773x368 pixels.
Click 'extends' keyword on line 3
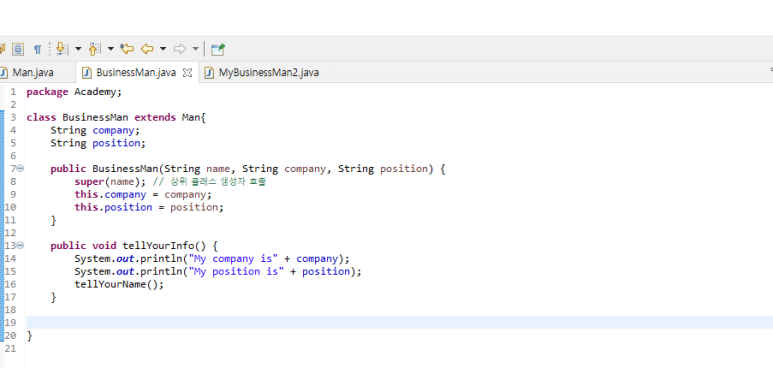tap(155, 117)
